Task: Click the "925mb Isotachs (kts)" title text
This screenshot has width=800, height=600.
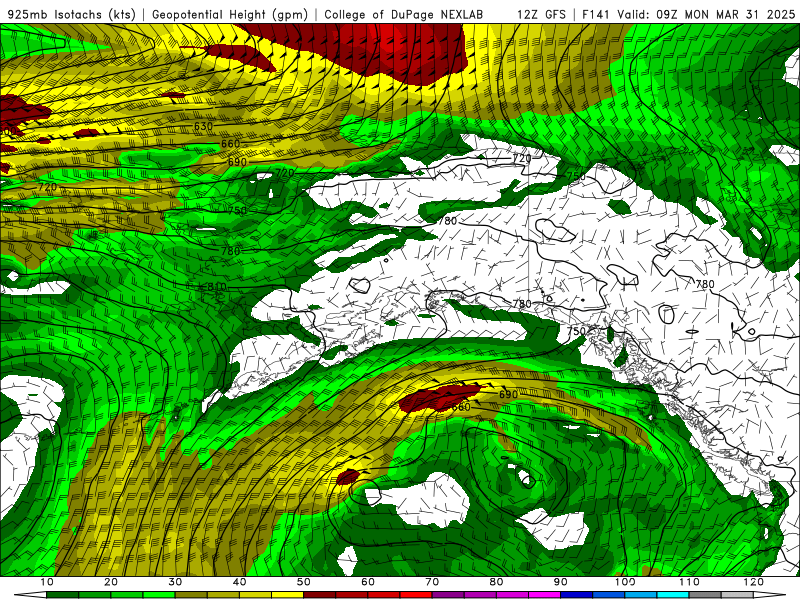Action: click(72, 14)
